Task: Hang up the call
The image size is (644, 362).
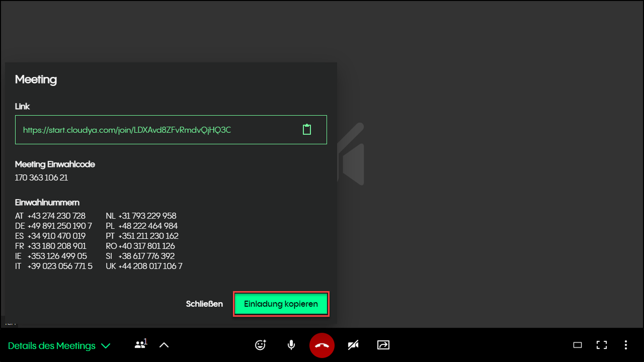Action: tap(322, 345)
